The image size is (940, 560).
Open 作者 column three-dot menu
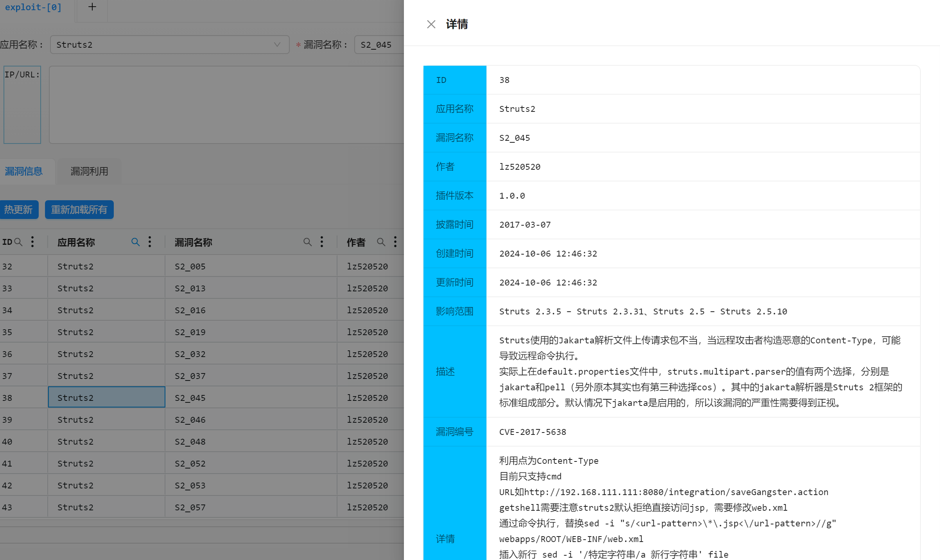(395, 242)
